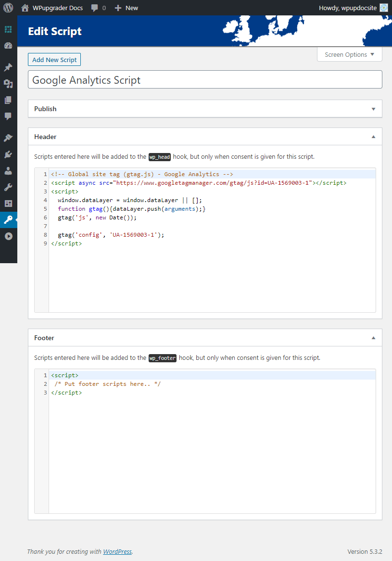Select the highlighted key icon menu

click(x=8, y=220)
